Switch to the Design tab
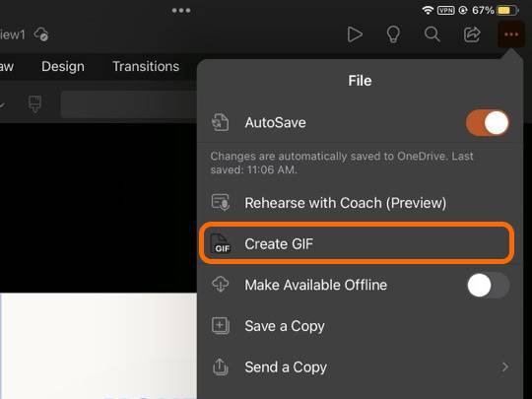Screen dimensions: 532x399 pyautogui.click(x=63, y=66)
